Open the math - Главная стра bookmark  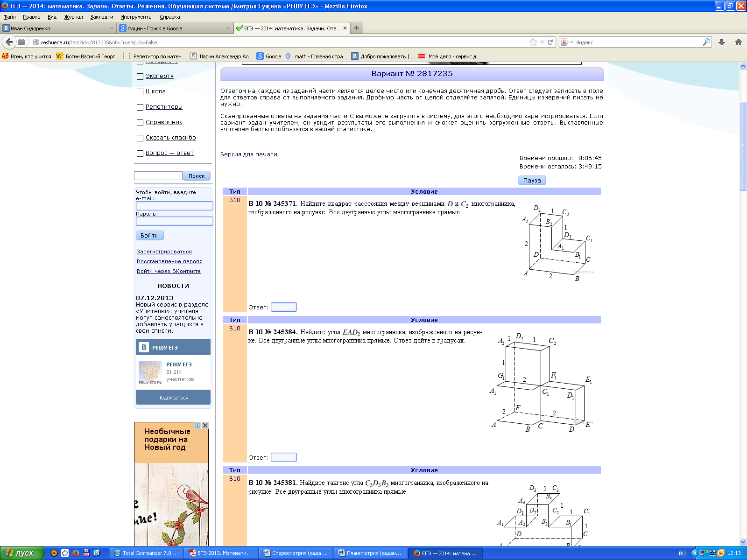(x=316, y=56)
